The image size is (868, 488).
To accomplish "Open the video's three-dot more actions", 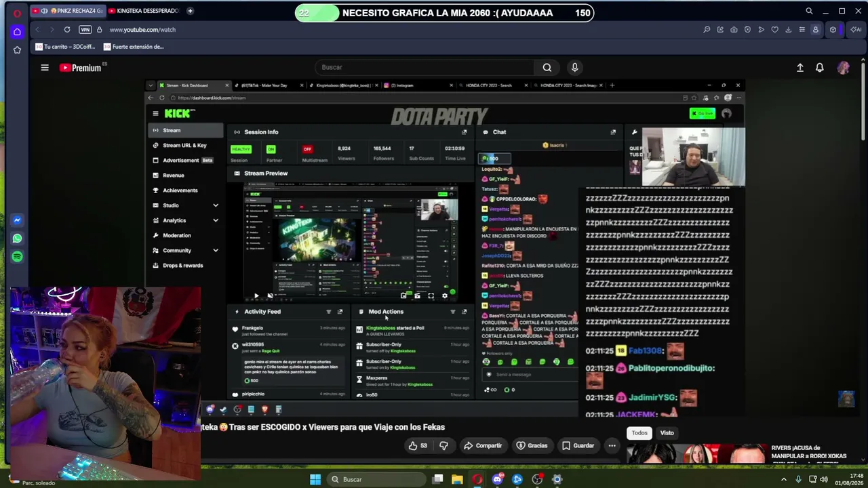I will click(612, 446).
